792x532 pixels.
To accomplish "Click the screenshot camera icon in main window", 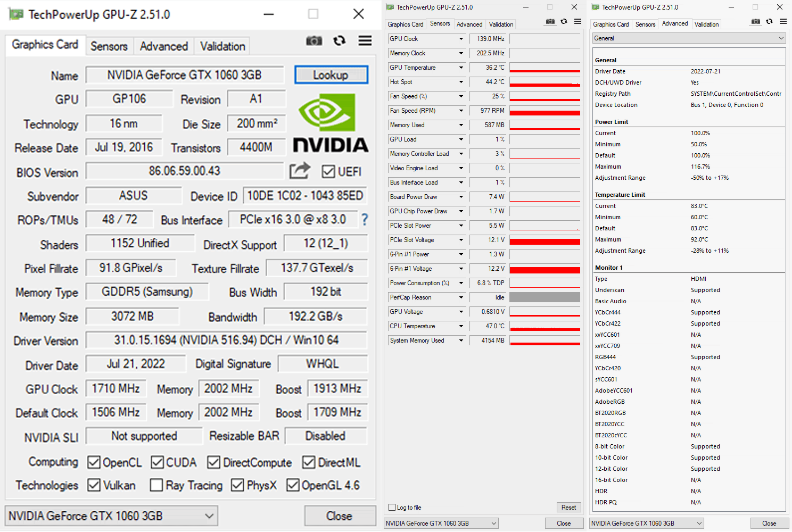I will (314, 41).
